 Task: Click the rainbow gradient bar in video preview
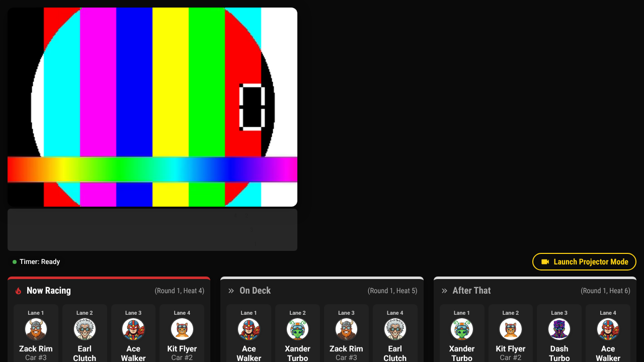point(152,169)
